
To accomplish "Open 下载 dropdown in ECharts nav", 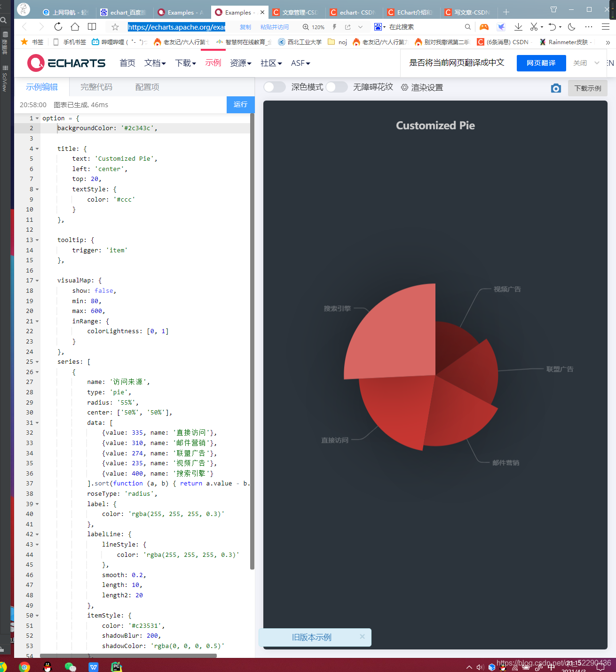I will click(x=186, y=63).
